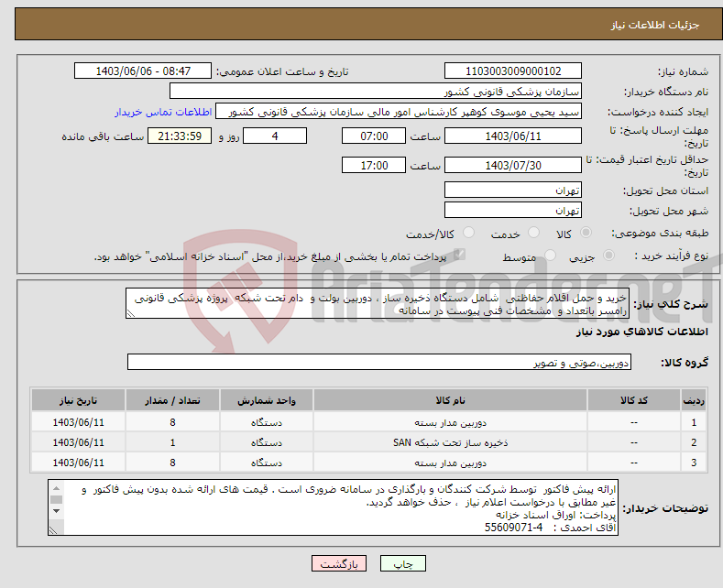This screenshot has width=723, height=588.
Task: Click the deadline time 07:00 field
Action: pyautogui.click(x=374, y=136)
